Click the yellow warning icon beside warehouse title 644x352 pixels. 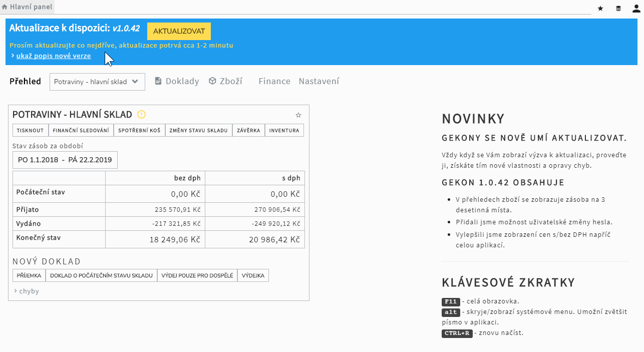141,115
